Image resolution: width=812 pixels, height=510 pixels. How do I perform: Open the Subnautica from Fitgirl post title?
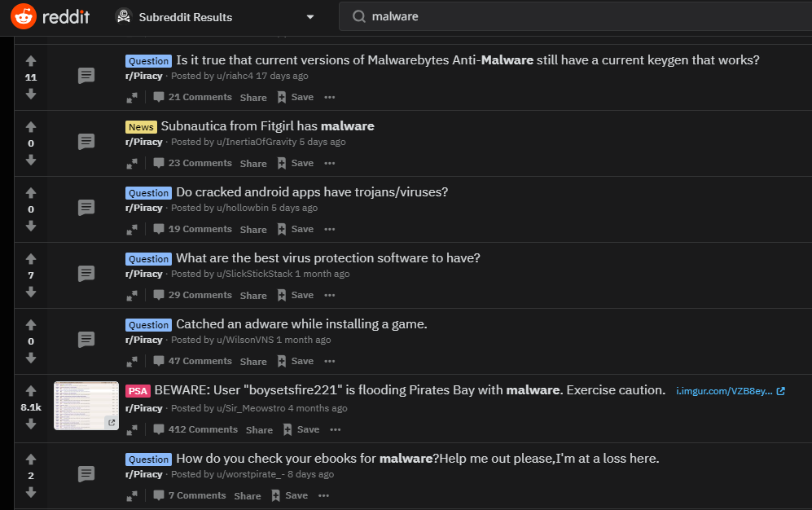pyautogui.click(x=267, y=125)
